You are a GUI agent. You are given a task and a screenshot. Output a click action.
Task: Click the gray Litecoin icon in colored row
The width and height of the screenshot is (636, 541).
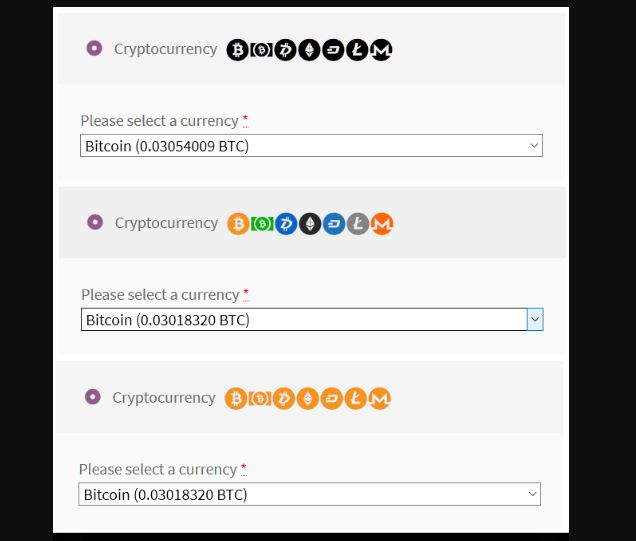[358, 224]
